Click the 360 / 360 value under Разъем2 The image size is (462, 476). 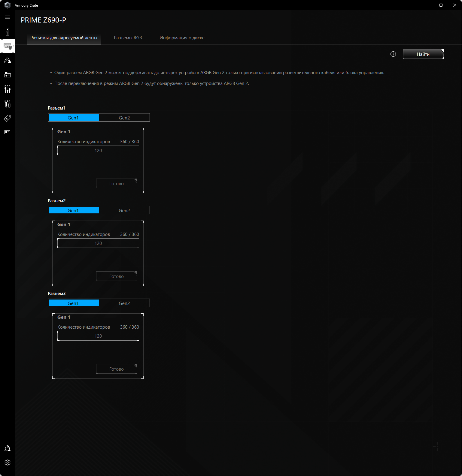(x=129, y=234)
